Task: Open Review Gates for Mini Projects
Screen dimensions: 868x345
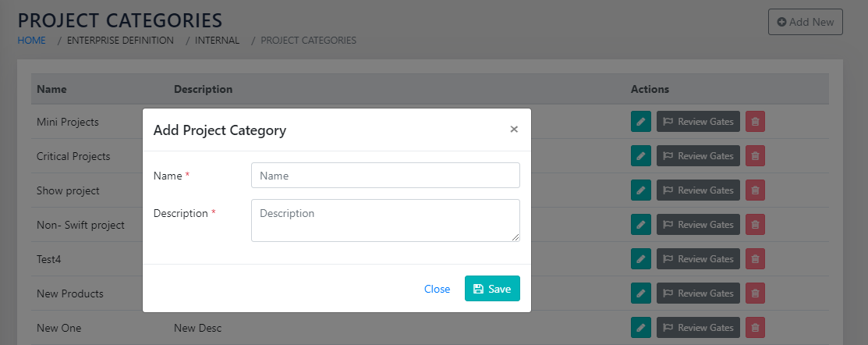Action: [698, 122]
